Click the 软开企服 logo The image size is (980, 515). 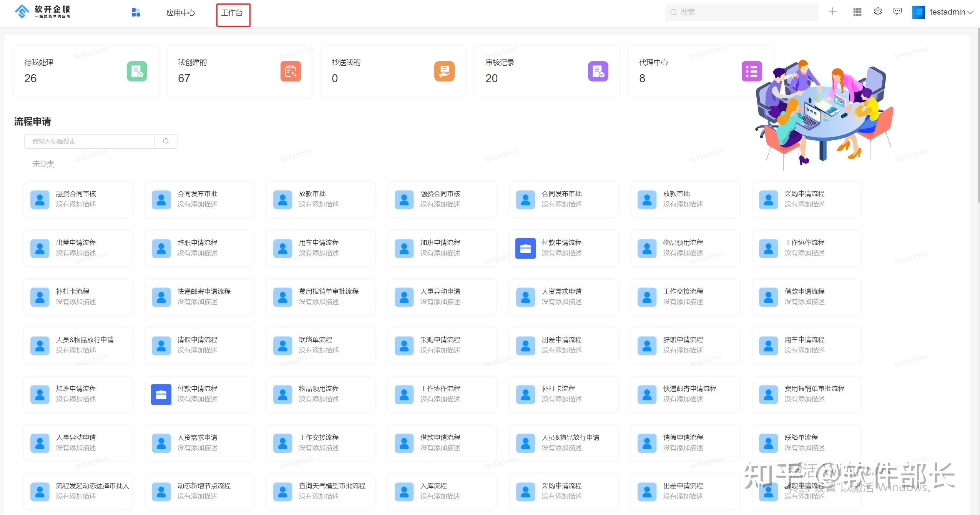point(43,12)
